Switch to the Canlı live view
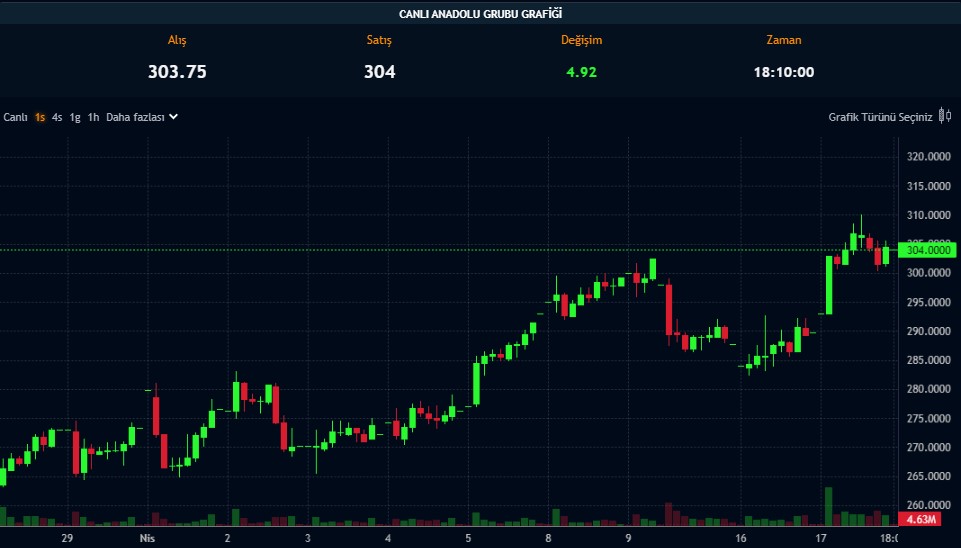The height and width of the screenshot is (548, 961). click(15, 117)
